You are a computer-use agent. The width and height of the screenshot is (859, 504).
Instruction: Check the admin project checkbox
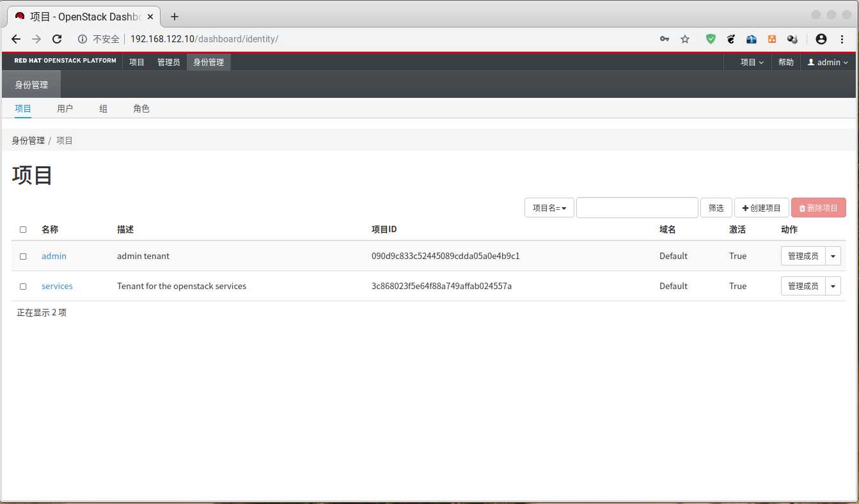(x=23, y=256)
